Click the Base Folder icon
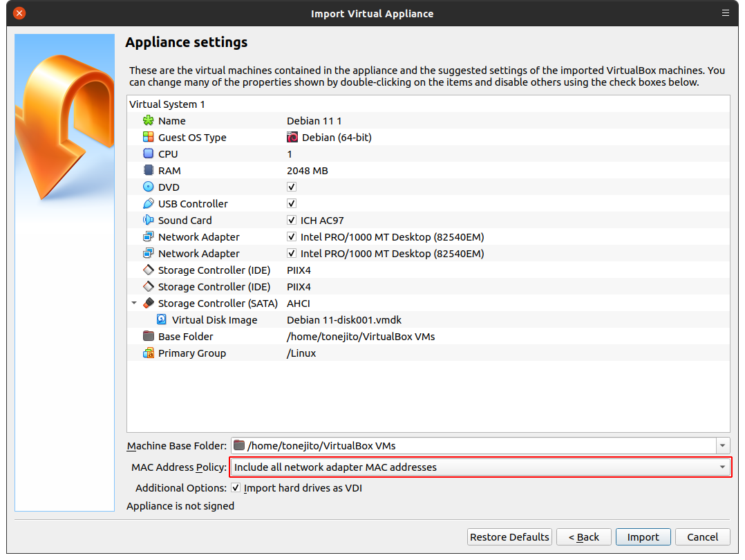 [148, 337]
